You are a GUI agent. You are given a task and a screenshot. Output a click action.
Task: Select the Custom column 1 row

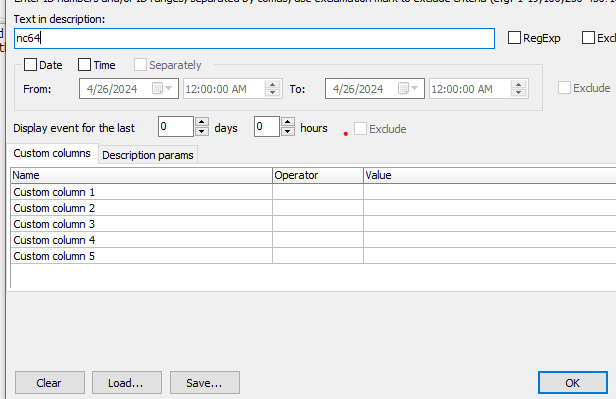[313, 192]
